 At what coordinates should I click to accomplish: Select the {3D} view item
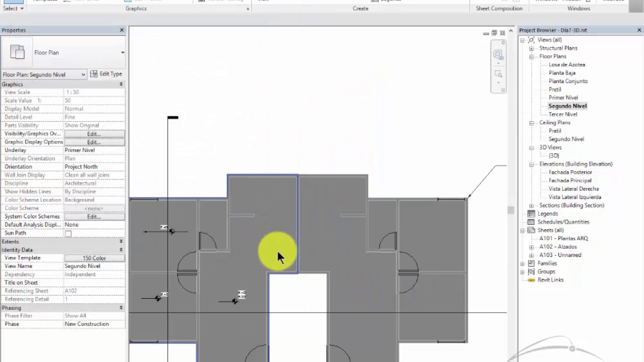tap(553, 156)
